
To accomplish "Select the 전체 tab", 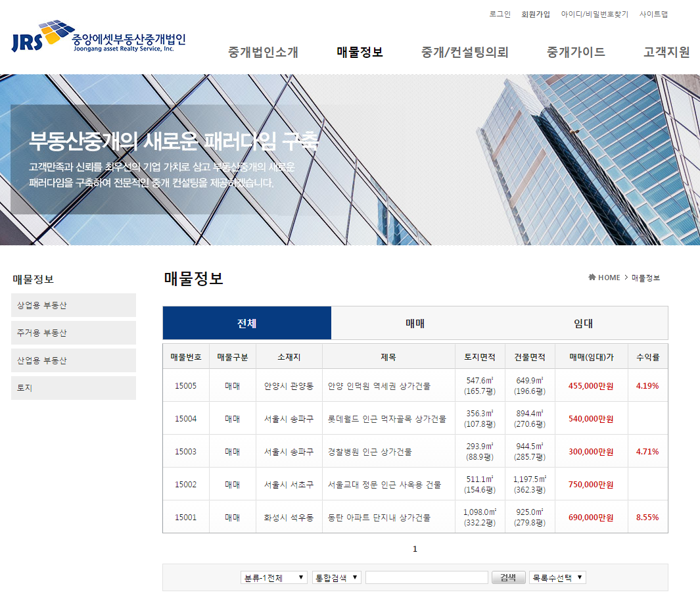I will point(246,324).
